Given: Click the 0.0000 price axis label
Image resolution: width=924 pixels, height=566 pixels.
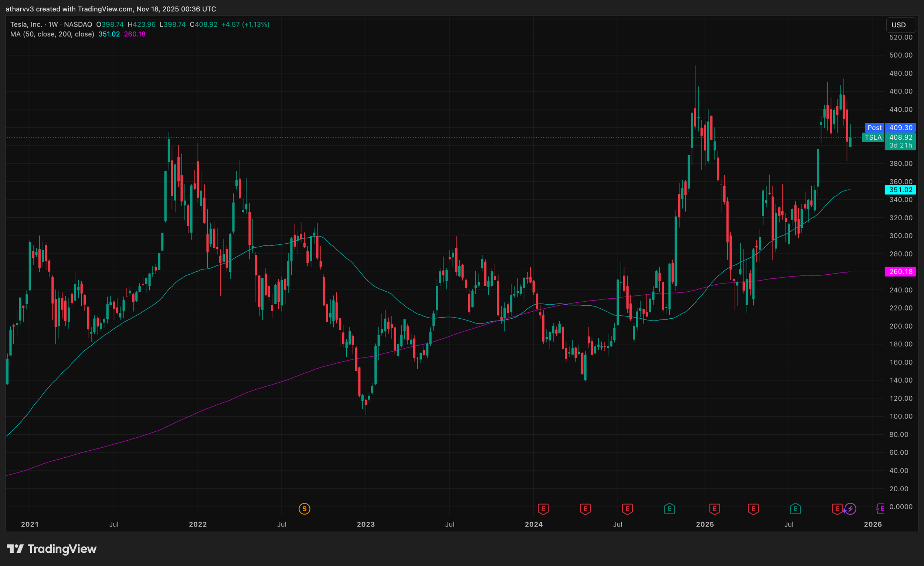Looking at the screenshot, I should tap(901, 507).
